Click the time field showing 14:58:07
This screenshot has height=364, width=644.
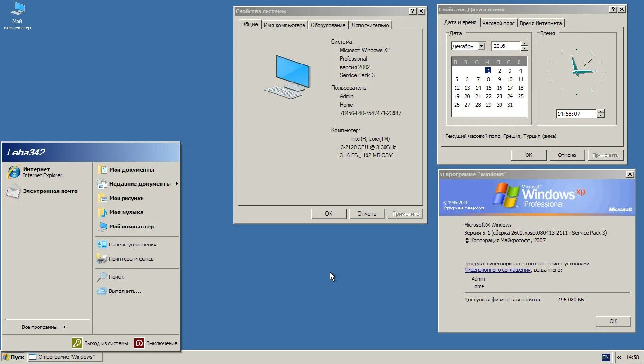(x=576, y=114)
